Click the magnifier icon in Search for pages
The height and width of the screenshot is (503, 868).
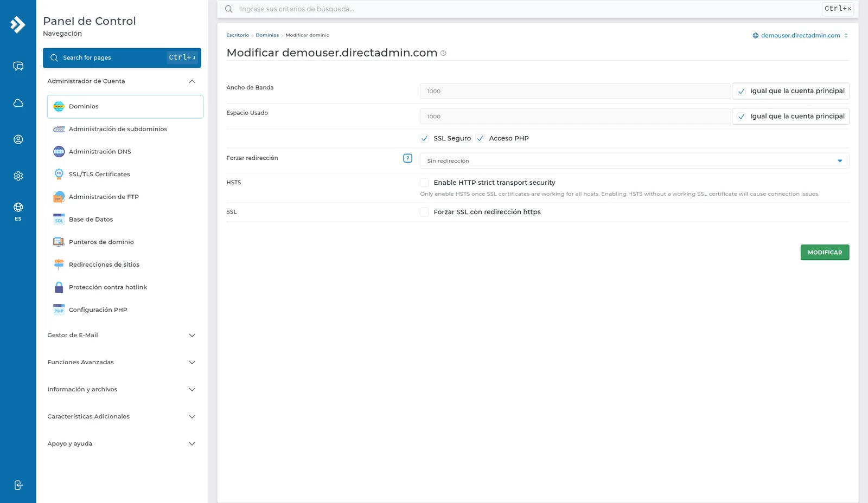(54, 58)
